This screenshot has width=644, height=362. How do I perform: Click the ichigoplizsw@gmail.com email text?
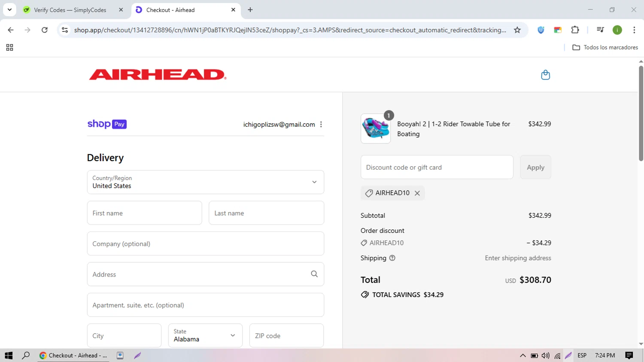pyautogui.click(x=279, y=125)
